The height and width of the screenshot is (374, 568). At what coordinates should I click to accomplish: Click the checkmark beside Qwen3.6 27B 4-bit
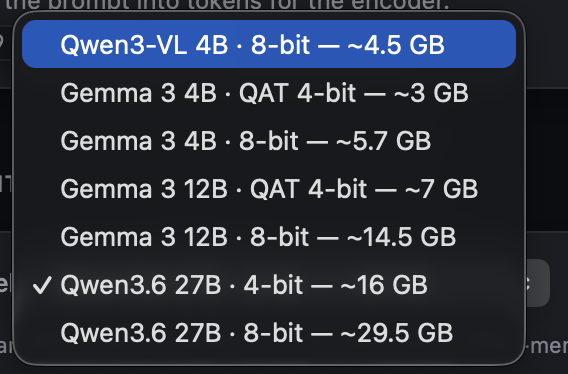pos(42,285)
